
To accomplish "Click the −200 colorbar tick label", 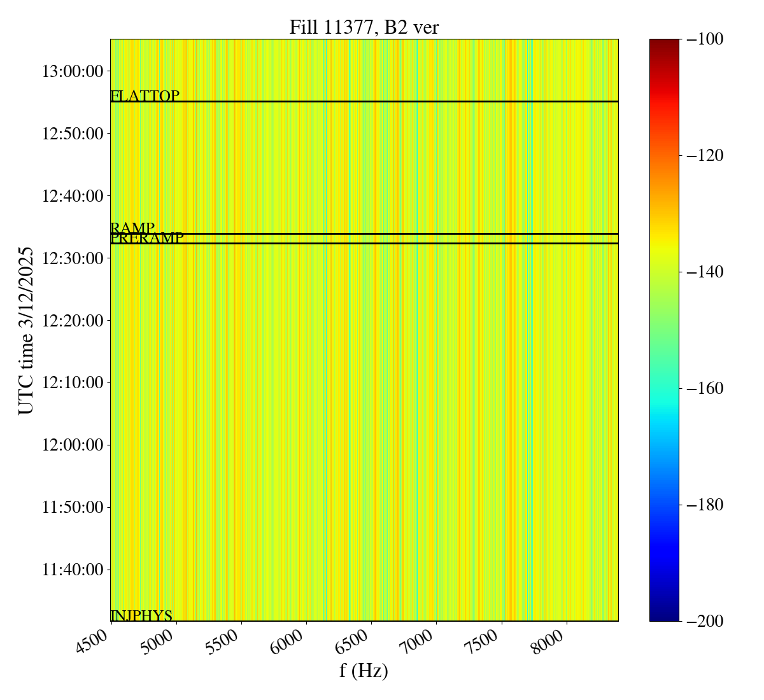I will pyautogui.click(x=705, y=621).
